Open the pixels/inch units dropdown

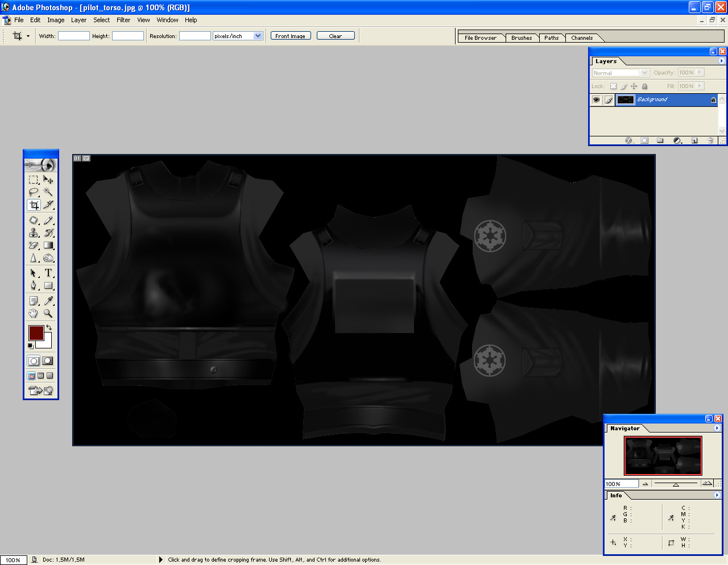click(x=258, y=36)
